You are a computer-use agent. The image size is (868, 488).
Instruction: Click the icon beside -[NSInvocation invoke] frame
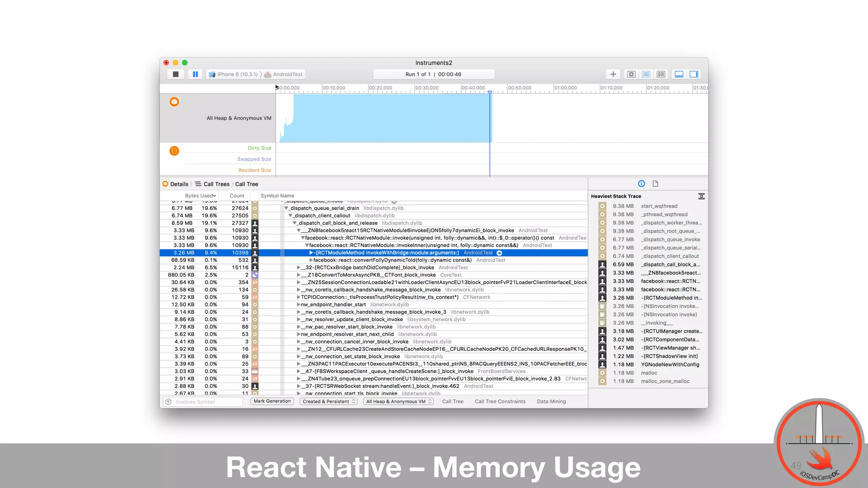click(x=602, y=315)
